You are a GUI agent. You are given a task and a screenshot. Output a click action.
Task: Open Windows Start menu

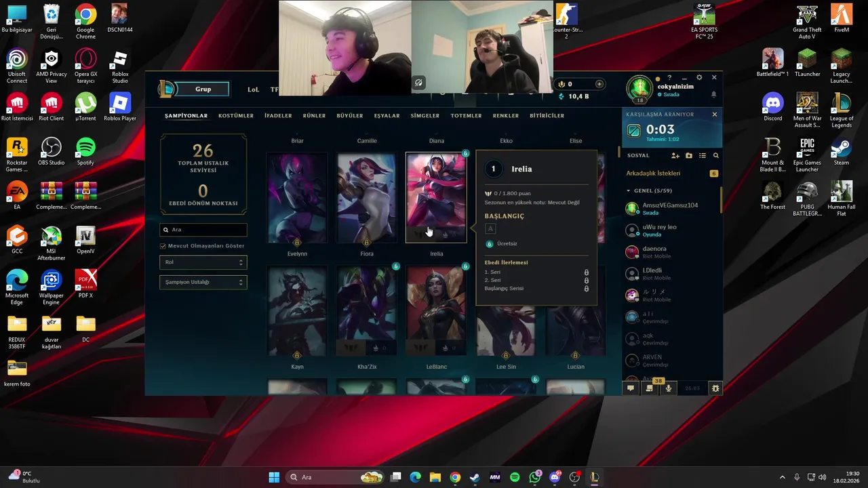click(274, 477)
